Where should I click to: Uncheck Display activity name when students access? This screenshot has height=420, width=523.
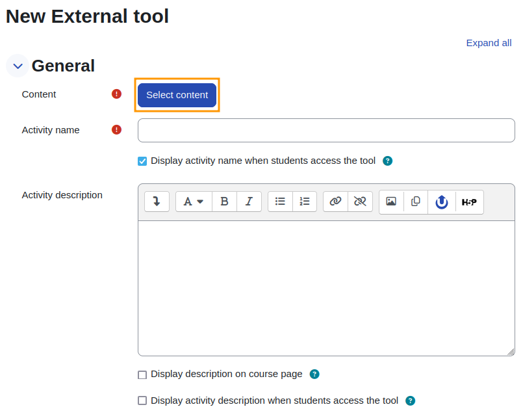[142, 161]
